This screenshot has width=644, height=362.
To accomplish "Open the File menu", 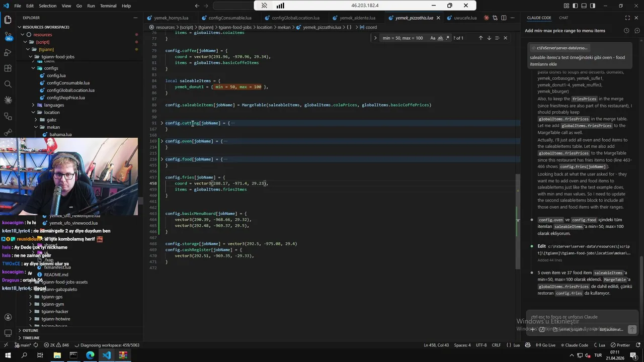I will (18, 6).
